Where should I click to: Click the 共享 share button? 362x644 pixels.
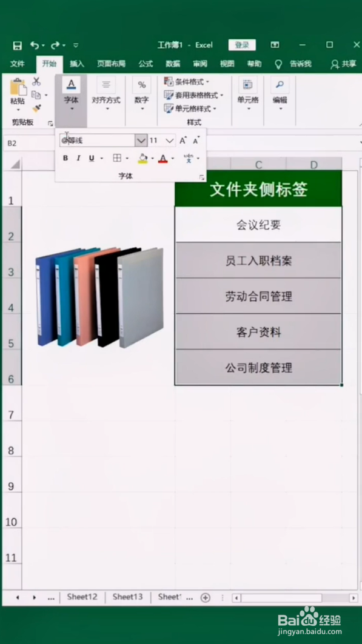[x=344, y=64]
